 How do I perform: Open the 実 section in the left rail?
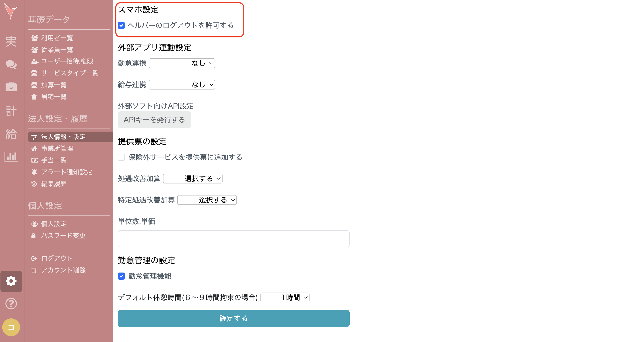click(x=11, y=42)
